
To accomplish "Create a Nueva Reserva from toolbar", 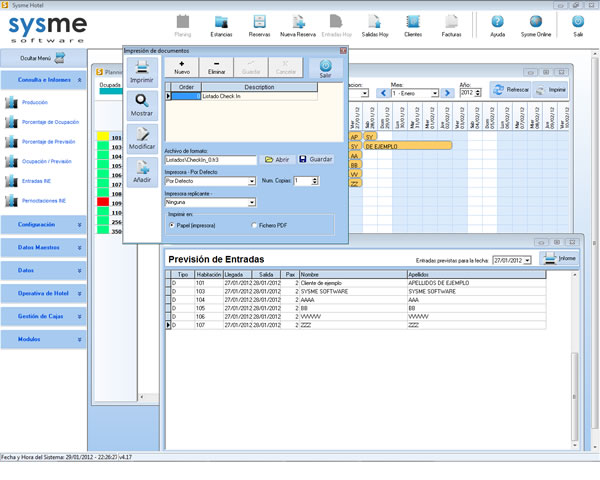I will (x=298, y=26).
